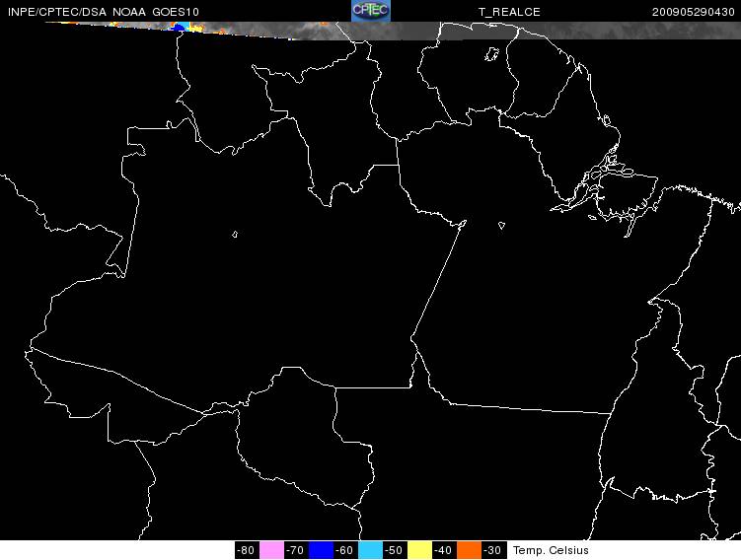Click the CPTEC logo at top

coord(371,11)
